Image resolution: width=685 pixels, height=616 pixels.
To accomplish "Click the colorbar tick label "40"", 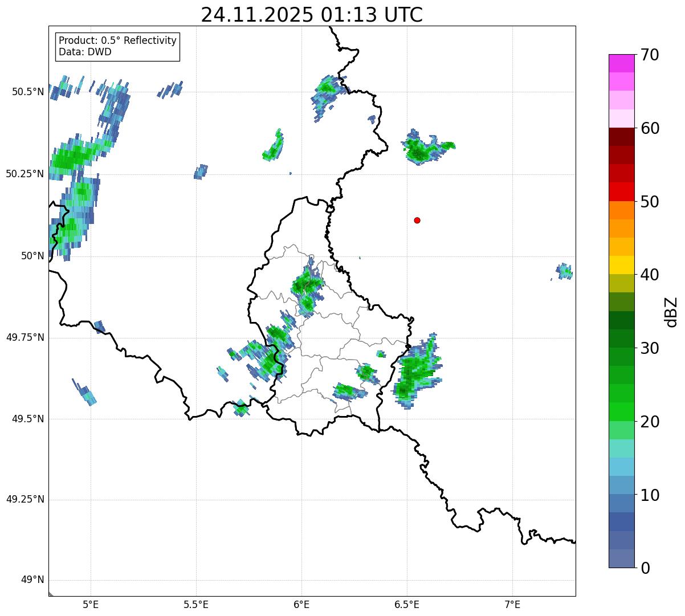I will (x=650, y=275).
